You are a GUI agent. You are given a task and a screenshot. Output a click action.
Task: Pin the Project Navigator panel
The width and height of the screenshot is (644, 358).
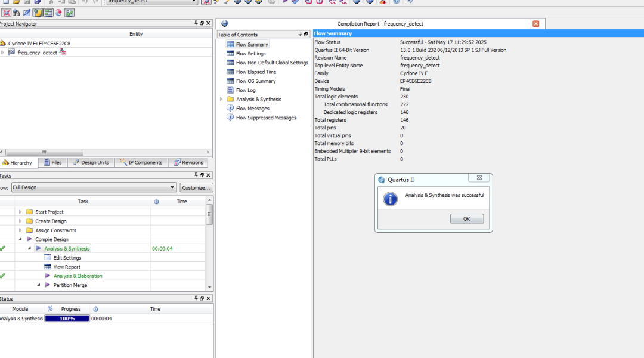pos(196,23)
